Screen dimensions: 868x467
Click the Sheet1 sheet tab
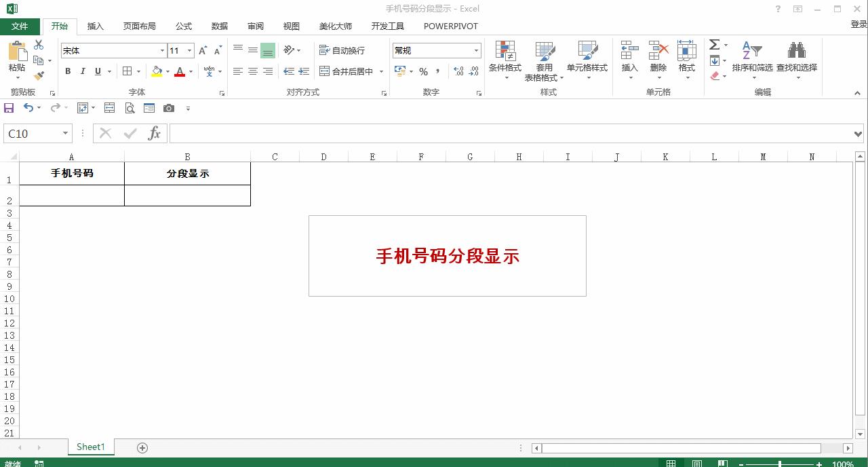click(x=90, y=447)
